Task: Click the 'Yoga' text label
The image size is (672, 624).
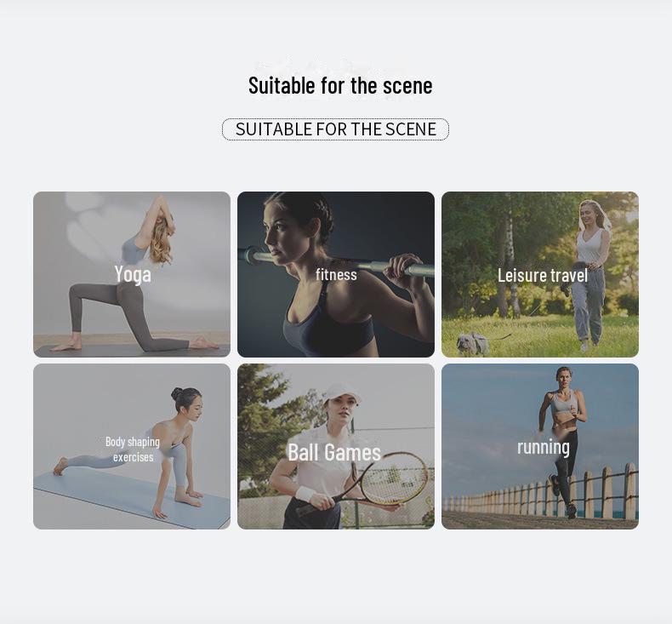Action: [133, 274]
